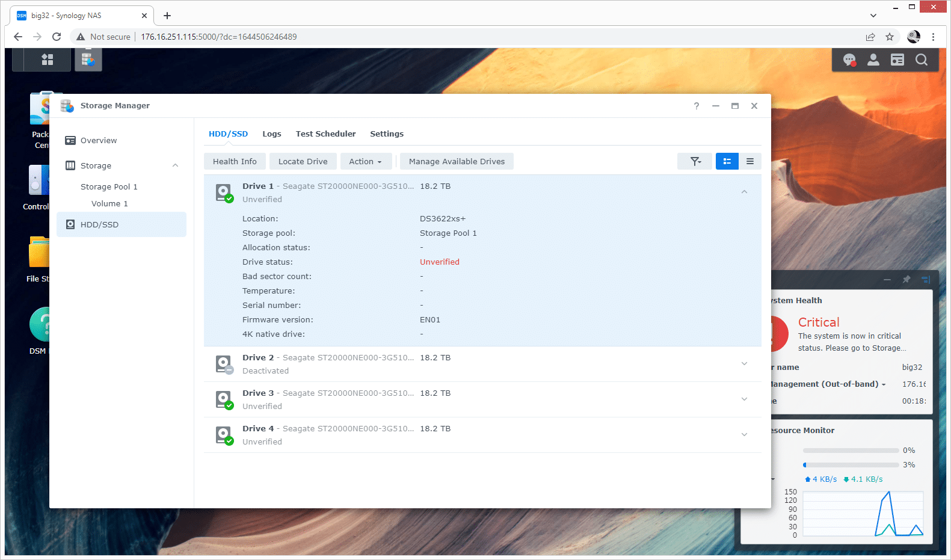Bookmark this page with star icon
This screenshot has width=951, height=560.
pos(890,37)
